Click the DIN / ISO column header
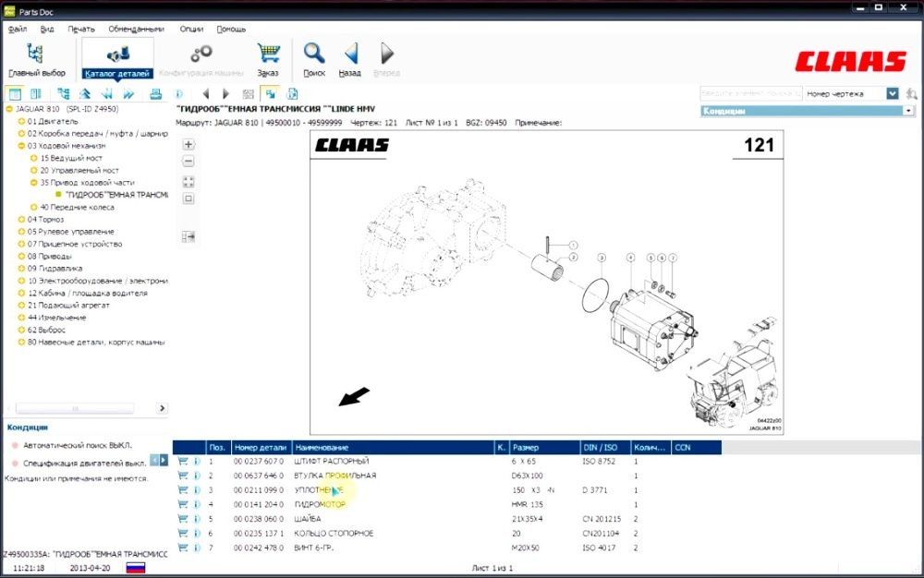This screenshot has height=578, width=924. 605,447
